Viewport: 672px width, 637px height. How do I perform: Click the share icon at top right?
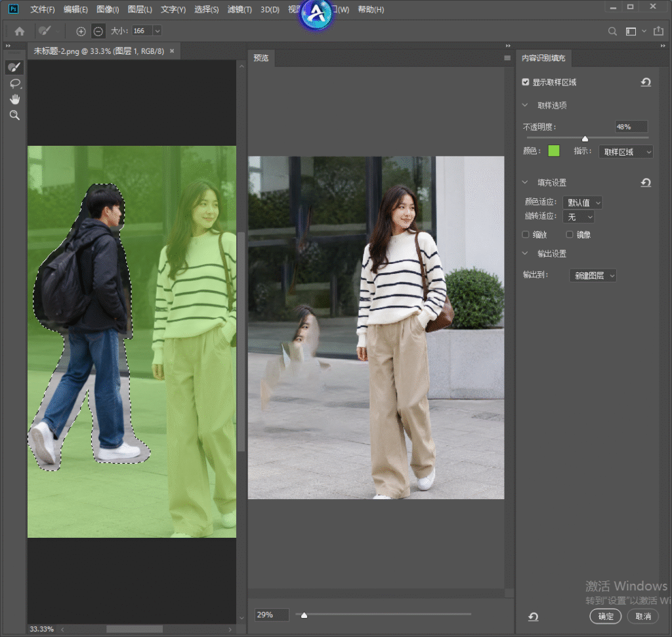click(658, 31)
